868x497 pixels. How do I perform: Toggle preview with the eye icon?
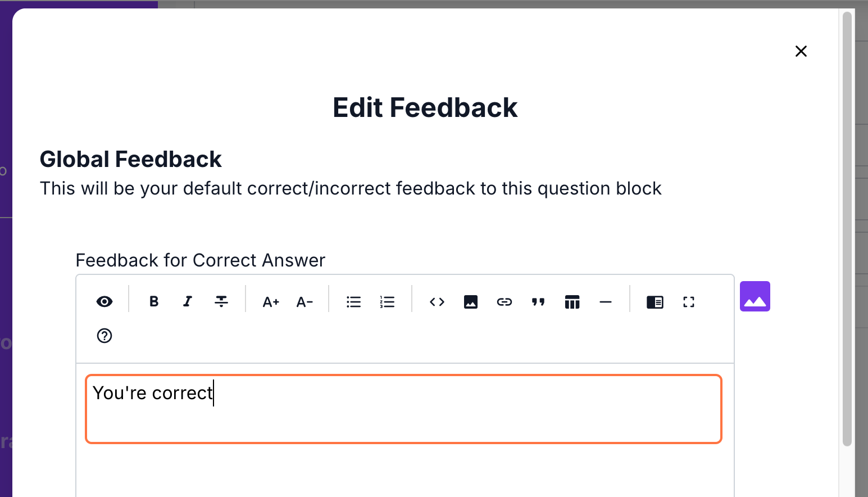[104, 302]
